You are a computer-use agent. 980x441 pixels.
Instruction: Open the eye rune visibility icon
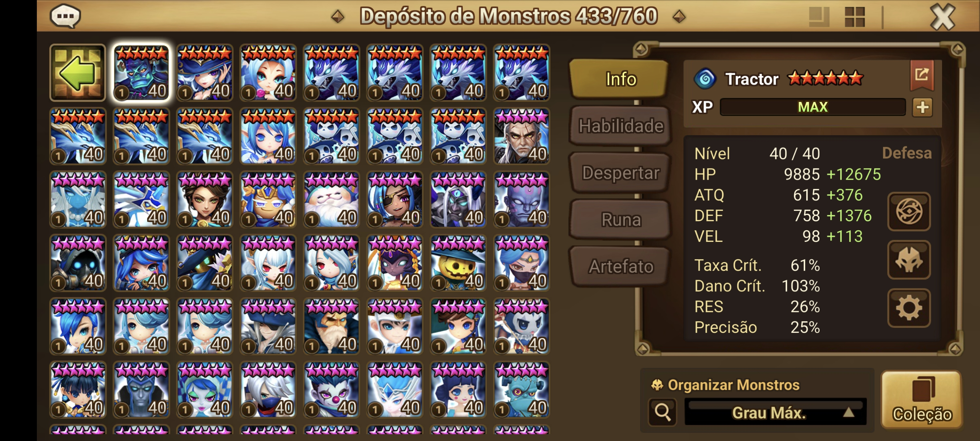point(909,211)
